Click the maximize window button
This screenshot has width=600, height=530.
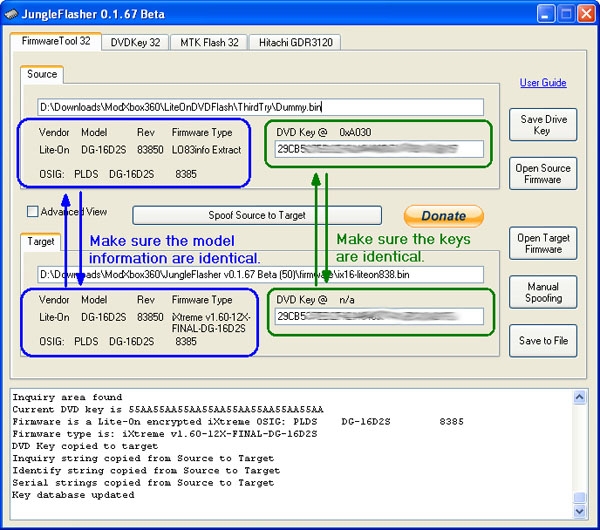point(566,14)
